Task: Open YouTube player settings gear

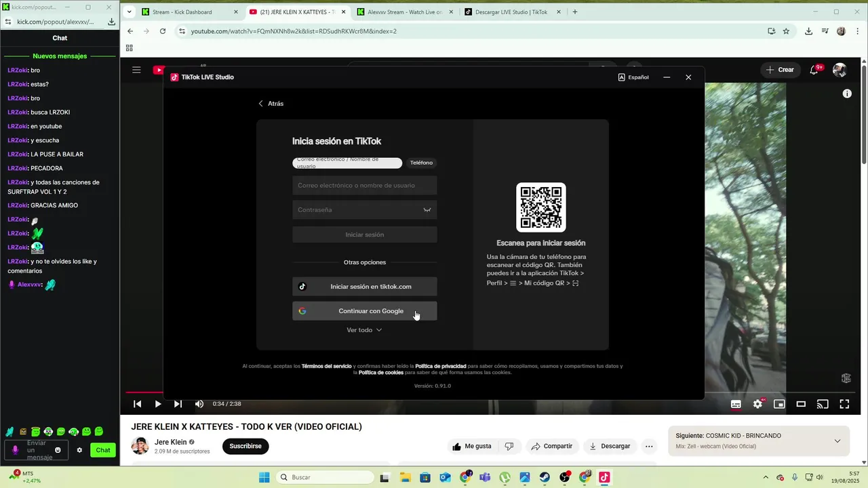Action: point(757,404)
